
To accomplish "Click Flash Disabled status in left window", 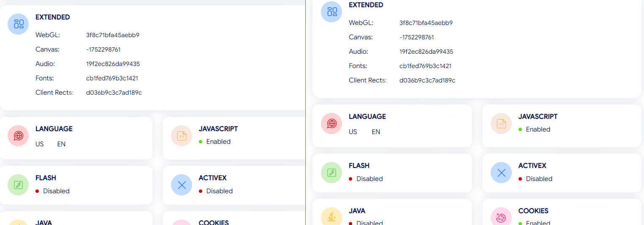I will click(x=53, y=191).
